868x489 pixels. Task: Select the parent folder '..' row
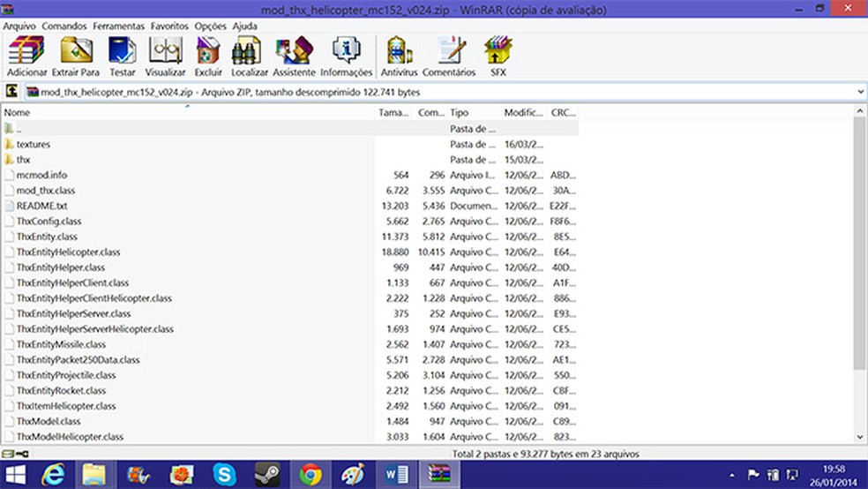tap(289, 129)
